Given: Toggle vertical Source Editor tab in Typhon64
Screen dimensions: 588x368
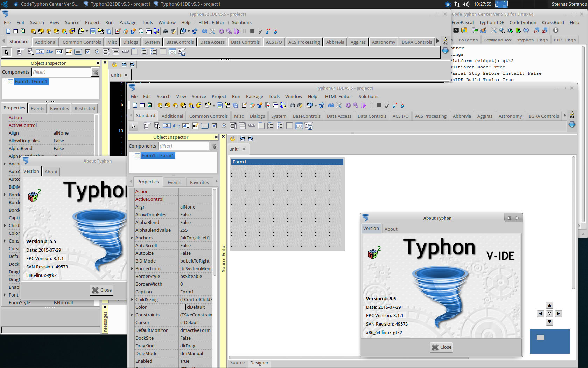Looking at the screenshot, I should [x=224, y=258].
